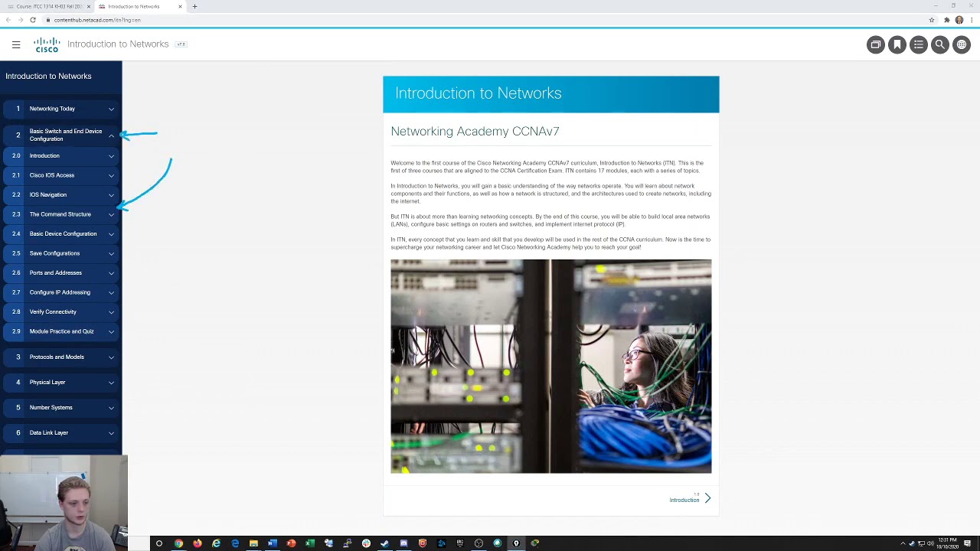Expand the 2.1 Cisco IOS Access chevron
The width and height of the screenshot is (980, 551).
[111, 175]
